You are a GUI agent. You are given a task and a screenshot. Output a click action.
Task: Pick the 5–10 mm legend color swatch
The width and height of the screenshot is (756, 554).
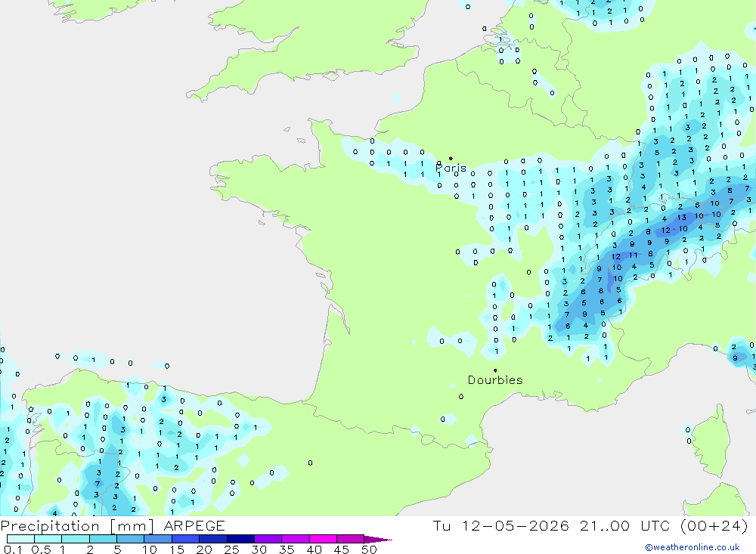tap(131, 539)
